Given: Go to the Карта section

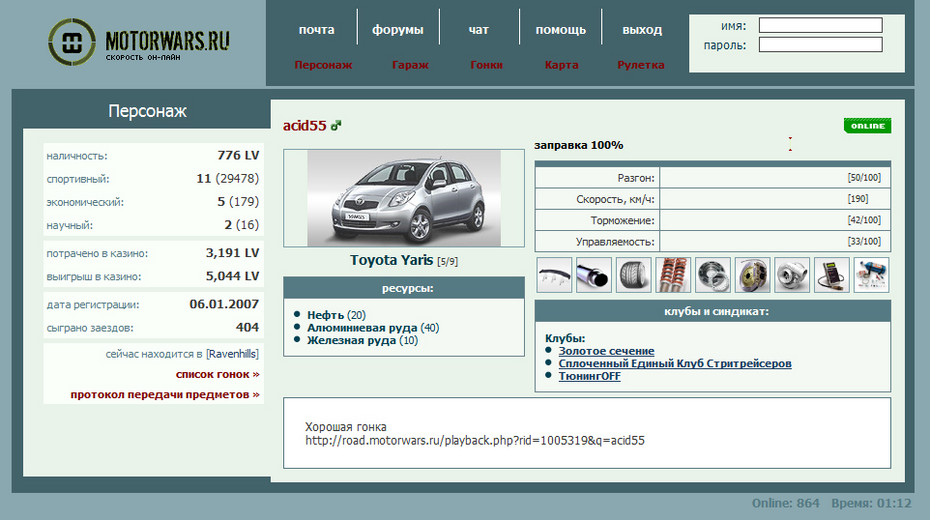Looking at the screenshot, I should (561, 65).
